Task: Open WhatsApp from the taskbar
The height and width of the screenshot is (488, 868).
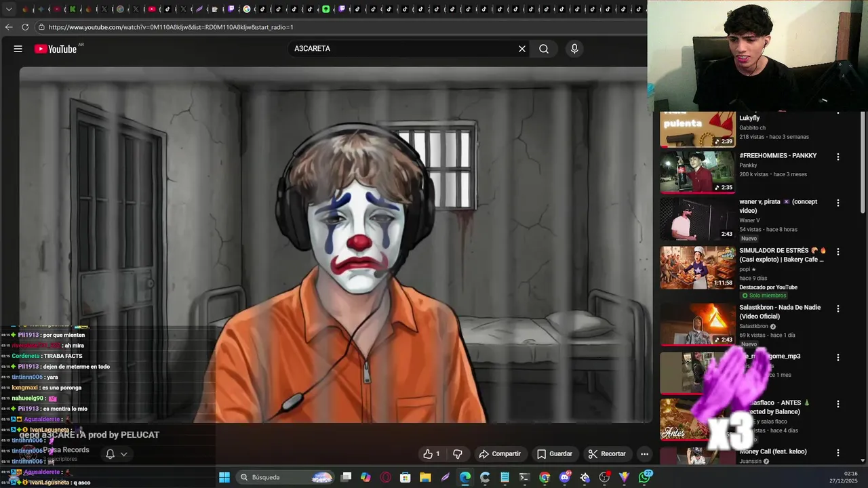Action: [644, 477]
